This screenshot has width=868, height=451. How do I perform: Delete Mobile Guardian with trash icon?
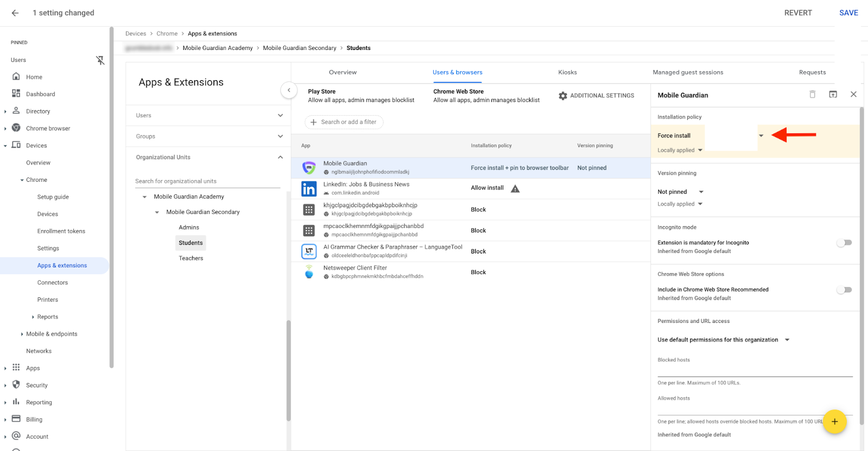[812, 94]
